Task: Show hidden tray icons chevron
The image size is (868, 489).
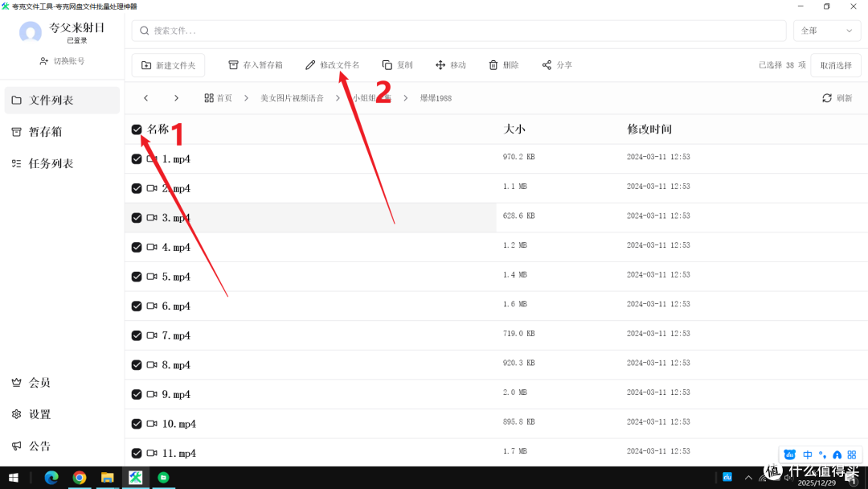Action: tap(748, 478)
